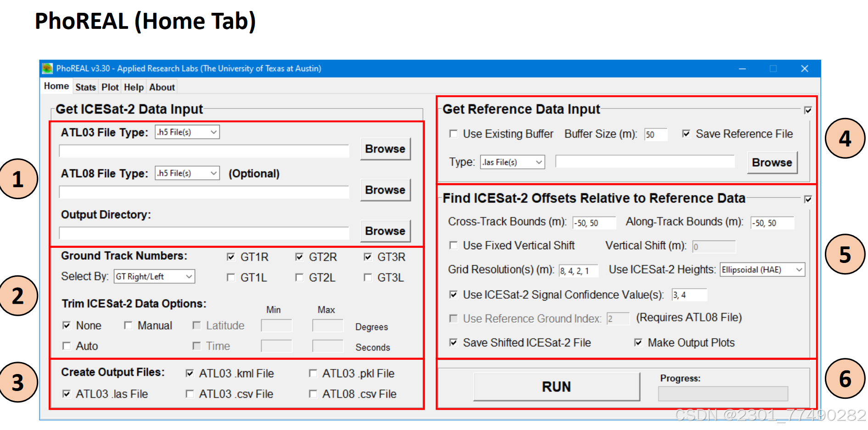The width and height of the screenshot is (868, 430).
Task: Enable the GT1L ground track
Action: [231, 278]
